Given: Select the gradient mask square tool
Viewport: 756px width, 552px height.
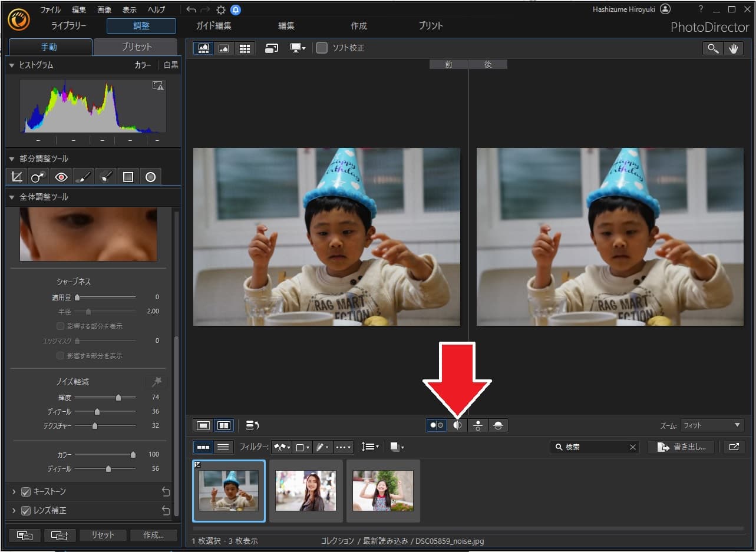Looking at the screenshot, I should (128, 176).
